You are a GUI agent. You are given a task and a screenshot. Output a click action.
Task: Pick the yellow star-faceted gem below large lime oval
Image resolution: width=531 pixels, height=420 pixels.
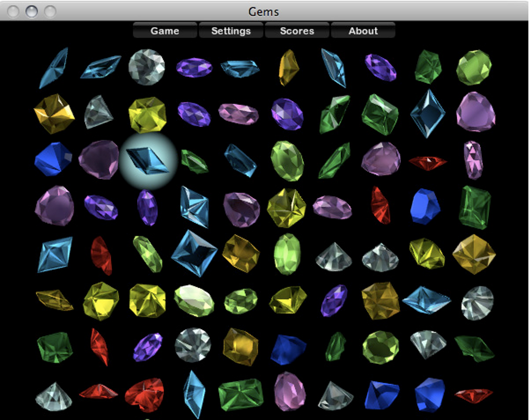286,208
